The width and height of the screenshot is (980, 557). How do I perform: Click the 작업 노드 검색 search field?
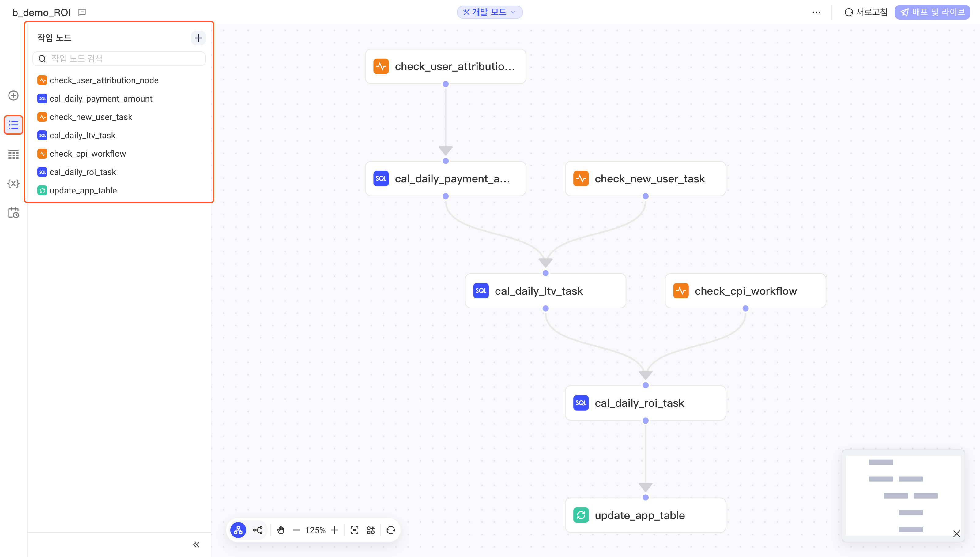click(x=119, y=58)
